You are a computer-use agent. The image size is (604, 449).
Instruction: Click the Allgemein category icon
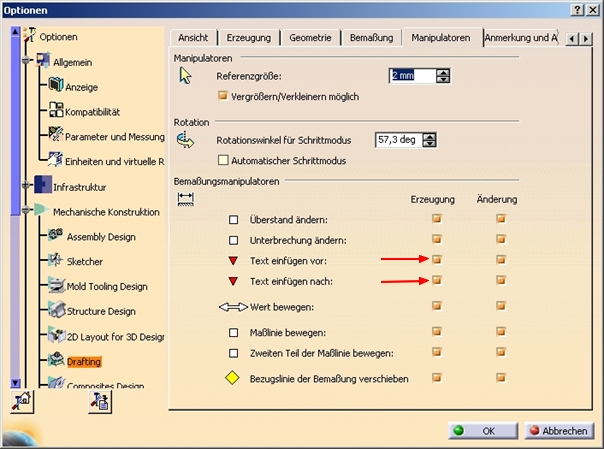(43, 60)
